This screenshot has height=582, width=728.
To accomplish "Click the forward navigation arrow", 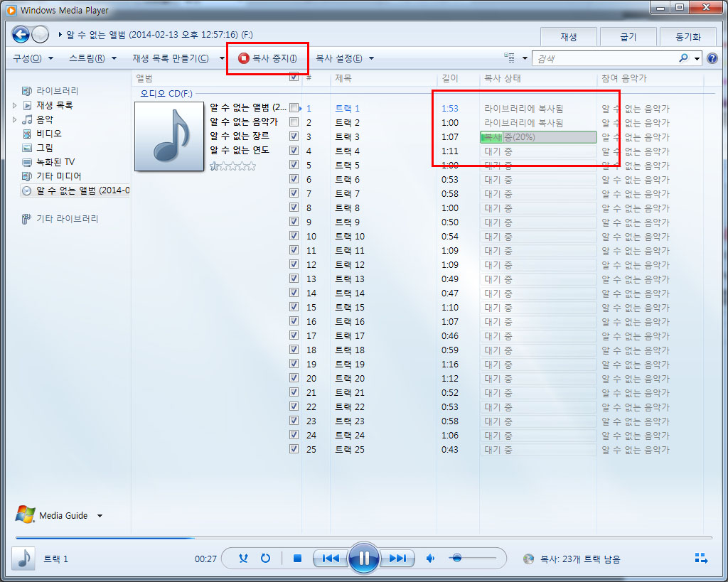I will (40, 34).
